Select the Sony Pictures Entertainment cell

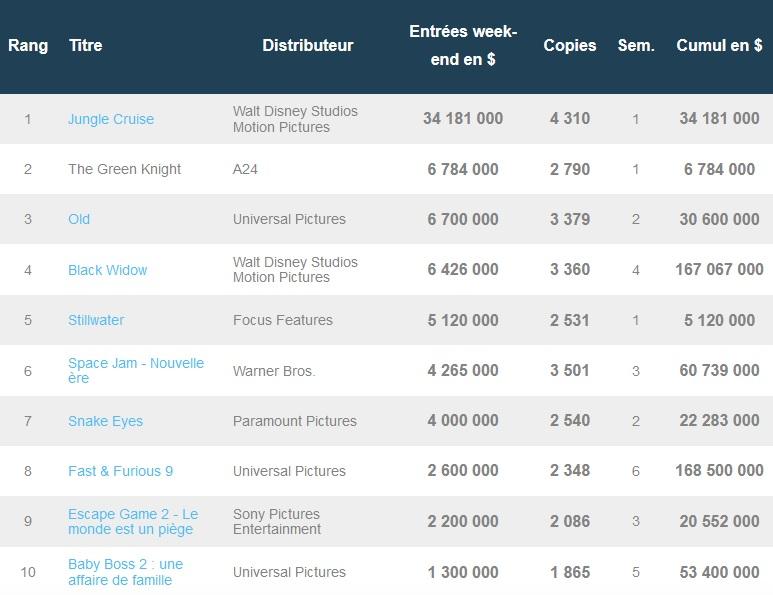point(277,522)
